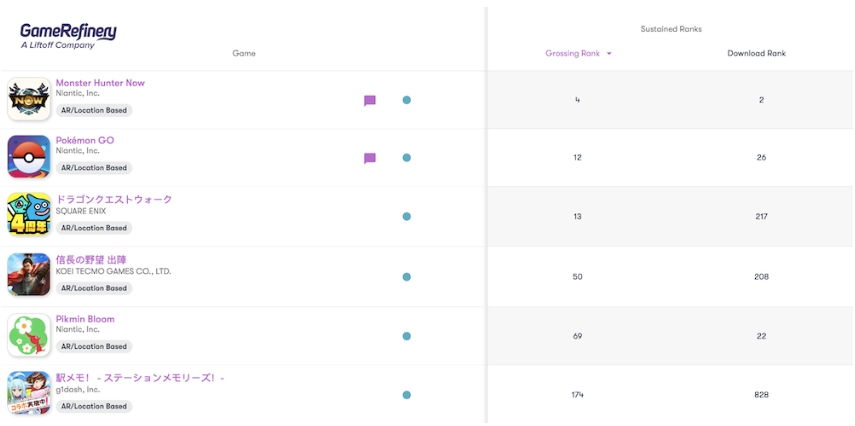
Task: Click the Game column header
Action: click(x=244, y=53)
